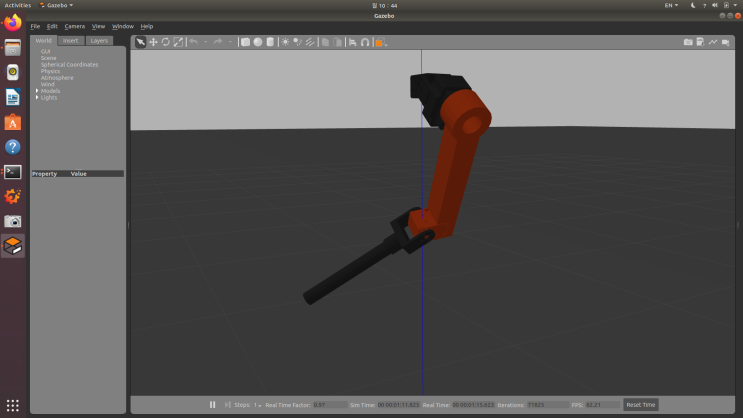Screen dimensions: 743x418
Task: Toggle video recording icon
Action: [725, 42]
